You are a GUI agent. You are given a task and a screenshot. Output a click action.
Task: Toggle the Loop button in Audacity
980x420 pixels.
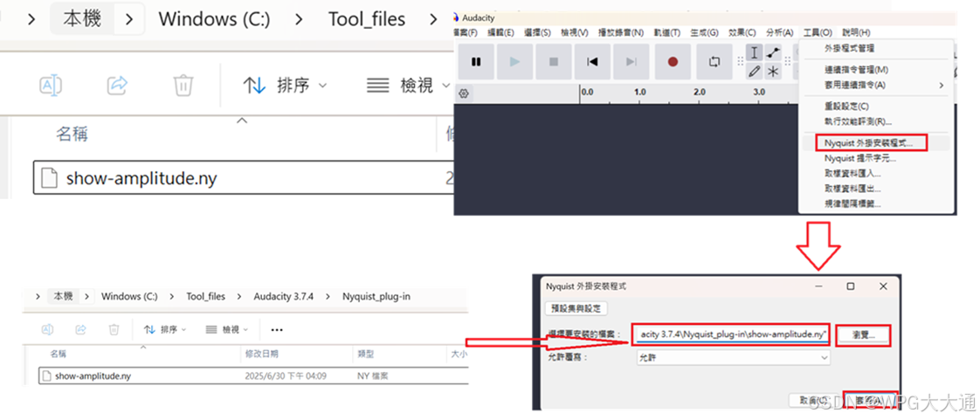click(x=714, y=61)
